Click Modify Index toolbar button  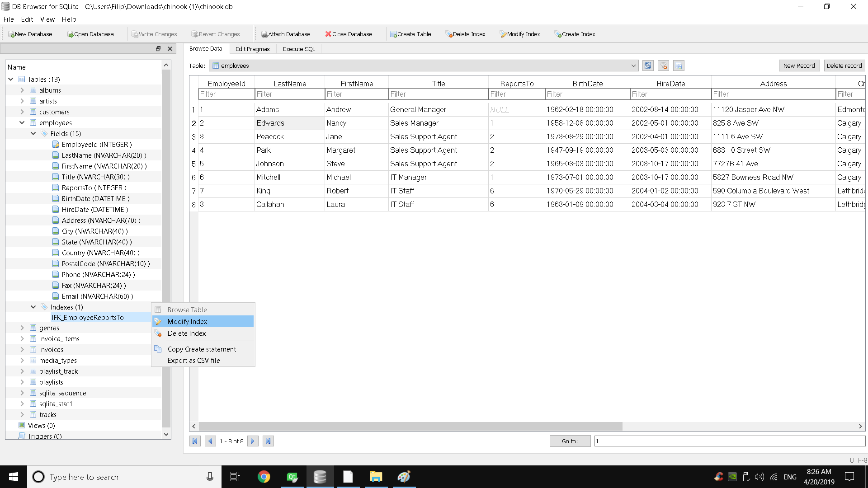(x=520, y=34)
